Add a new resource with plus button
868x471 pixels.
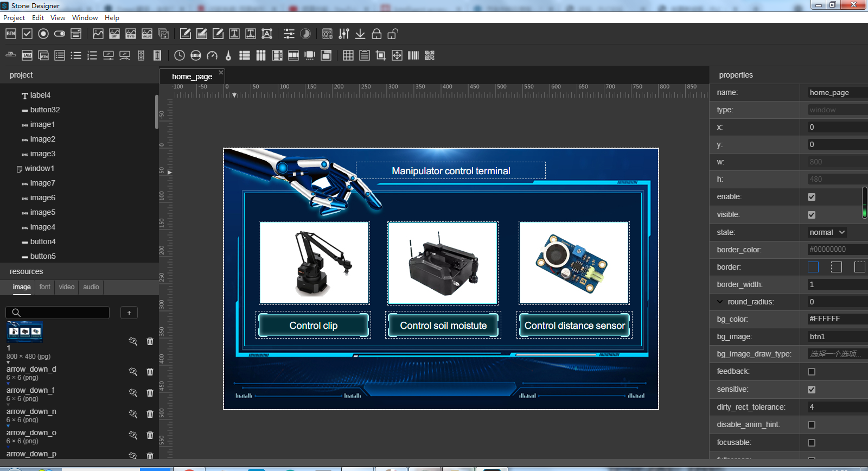(129, 313)
